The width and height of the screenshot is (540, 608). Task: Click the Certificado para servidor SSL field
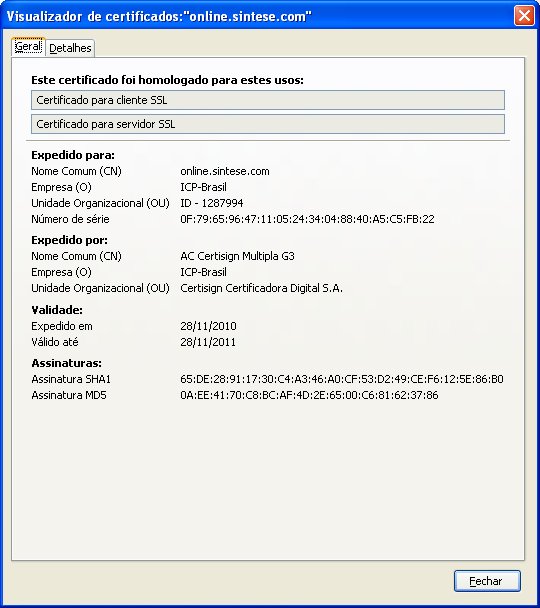click(268, 124)
